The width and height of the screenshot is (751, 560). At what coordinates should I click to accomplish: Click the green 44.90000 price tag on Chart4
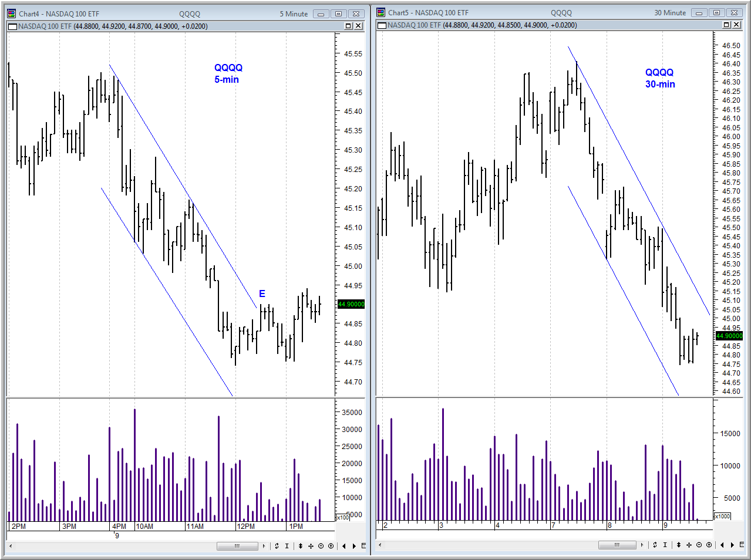(351, 304)
